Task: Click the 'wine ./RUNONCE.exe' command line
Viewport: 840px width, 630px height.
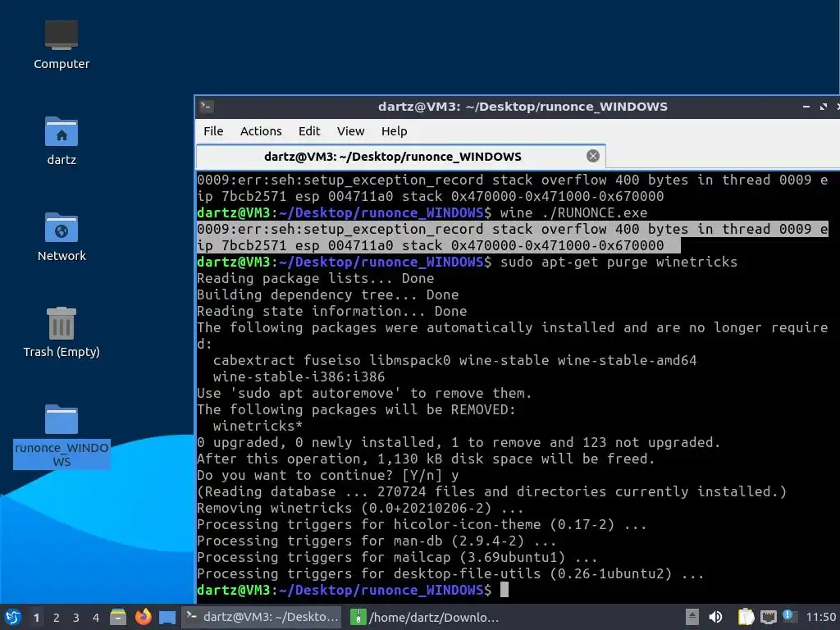Action: click(x=573, y=212)
